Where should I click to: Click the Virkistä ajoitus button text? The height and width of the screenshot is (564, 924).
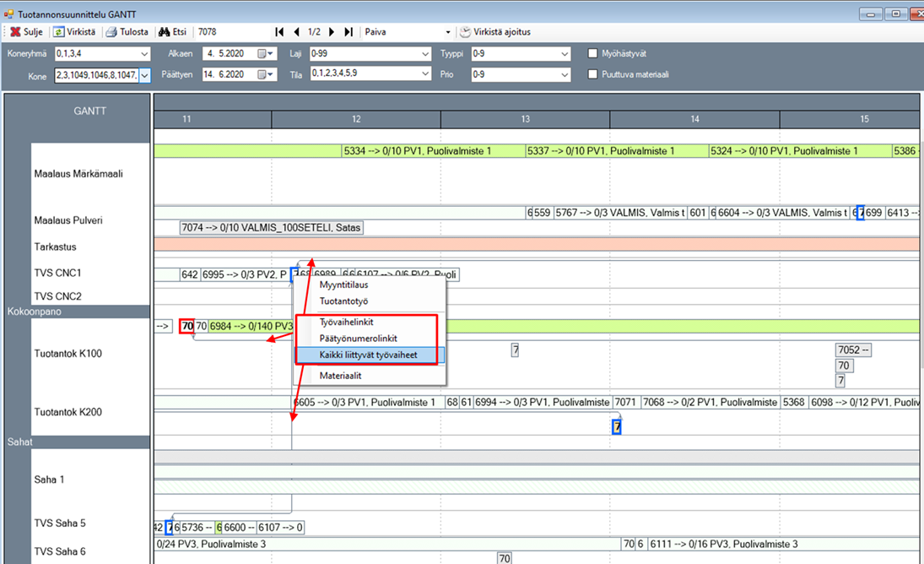(502, 32)
